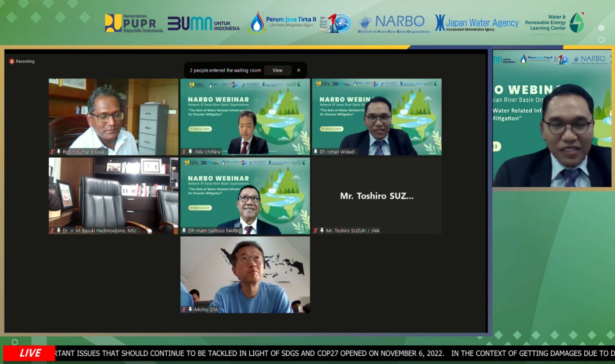Click muted microphone icon on Michio OTA tile
The width and height of the screenshot is (615, 364).
[184, 309]
